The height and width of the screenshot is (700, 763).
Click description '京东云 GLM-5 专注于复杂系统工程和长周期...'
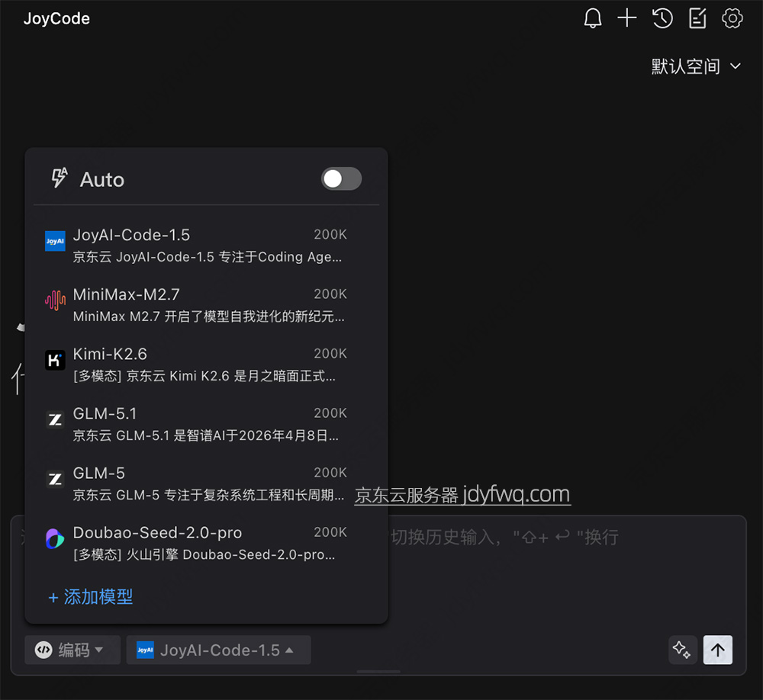[x=209, y=495]
